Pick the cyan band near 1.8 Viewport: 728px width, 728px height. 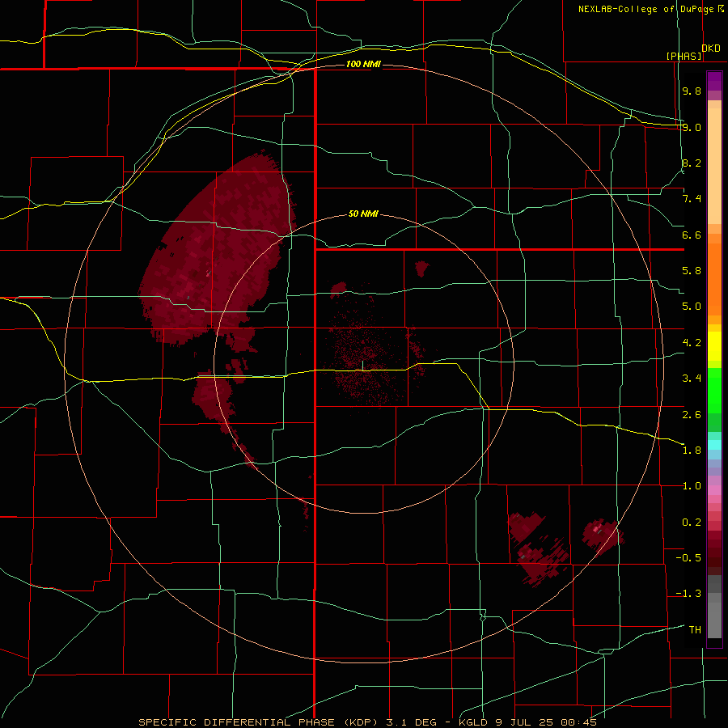click(x=714, y=445)
